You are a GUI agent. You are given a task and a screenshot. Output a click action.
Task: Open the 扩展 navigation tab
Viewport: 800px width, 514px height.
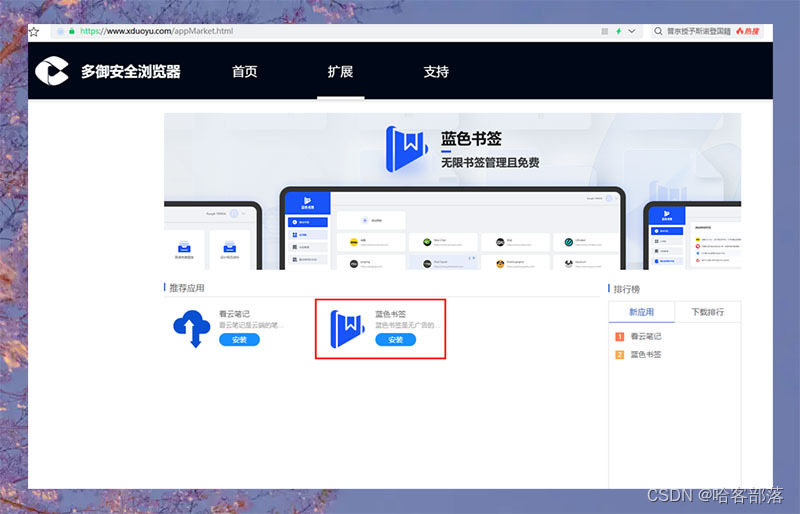click(x=340, y=71)
